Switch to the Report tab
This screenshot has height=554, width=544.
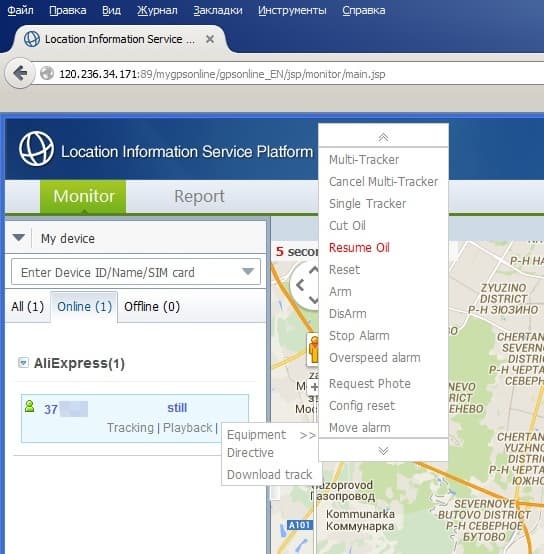click(199, 196)
